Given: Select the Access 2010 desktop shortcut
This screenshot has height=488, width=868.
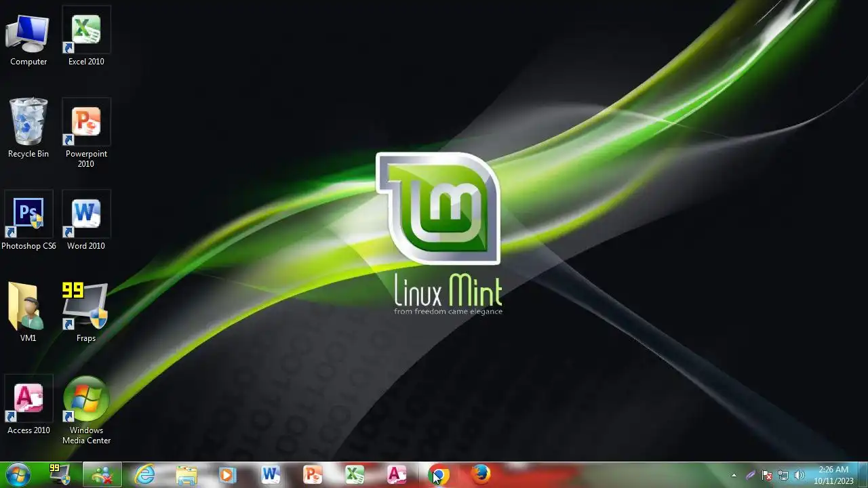Looking at the screenshot, I should (x=28, y=405).
